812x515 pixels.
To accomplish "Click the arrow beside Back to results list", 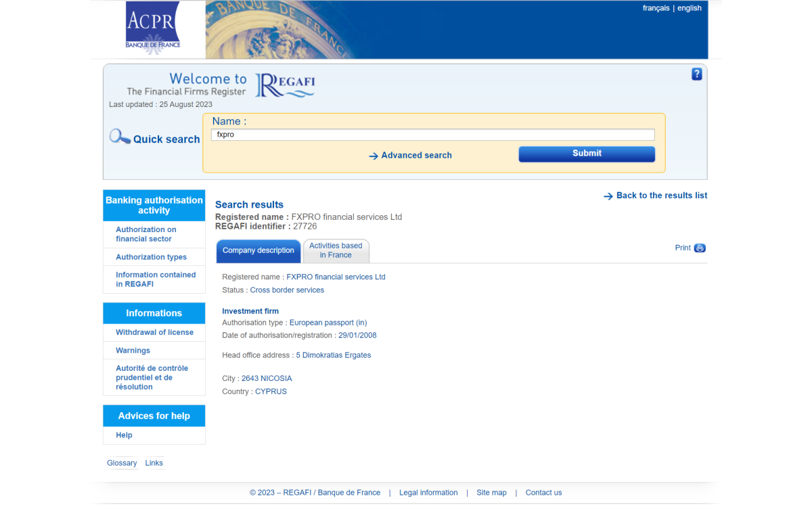I will coord(608,196).
